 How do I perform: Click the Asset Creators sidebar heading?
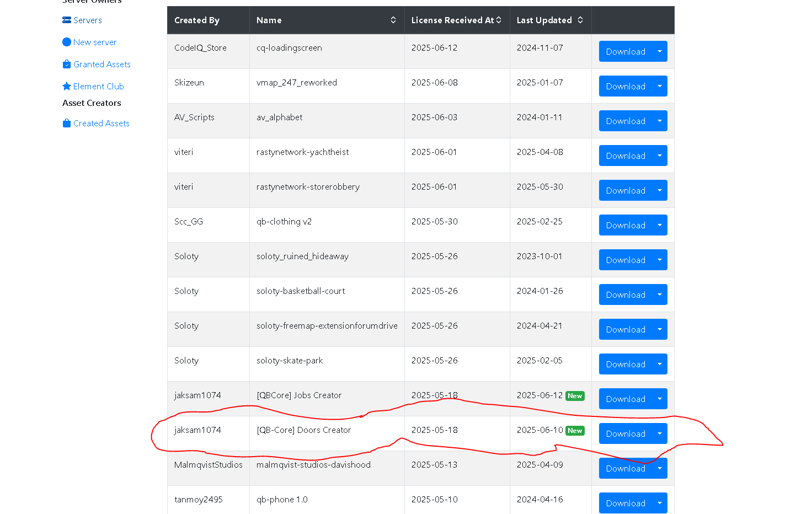pyautogui.click(x=92, y=103)
